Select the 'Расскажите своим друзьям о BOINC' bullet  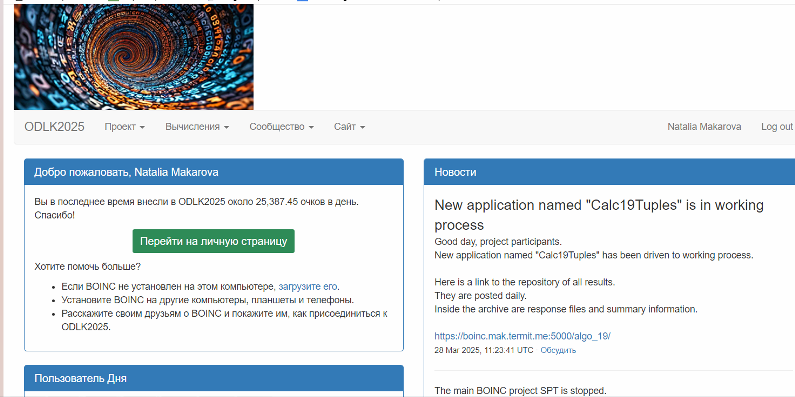click(225, 320)
